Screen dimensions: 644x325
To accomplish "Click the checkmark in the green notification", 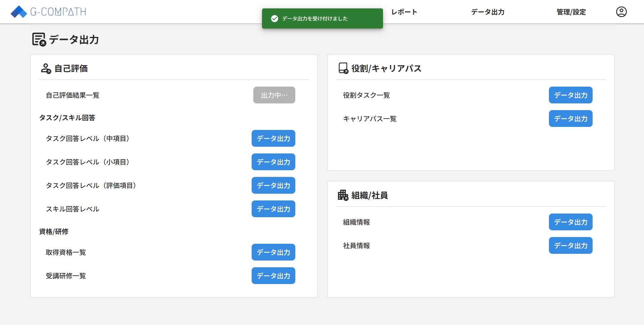I will point(274,18).
